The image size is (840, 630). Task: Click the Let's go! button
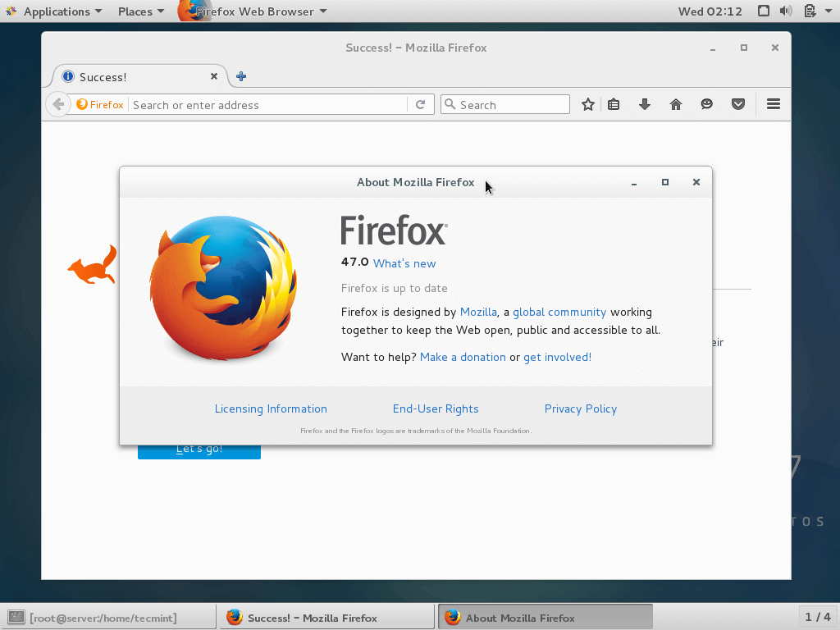tap(199, 452)
